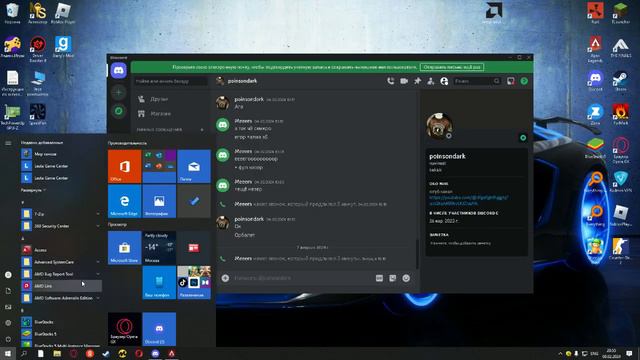
Task: Start a video call in Discord
Action: pyautogui.click(x=404, y=81)
